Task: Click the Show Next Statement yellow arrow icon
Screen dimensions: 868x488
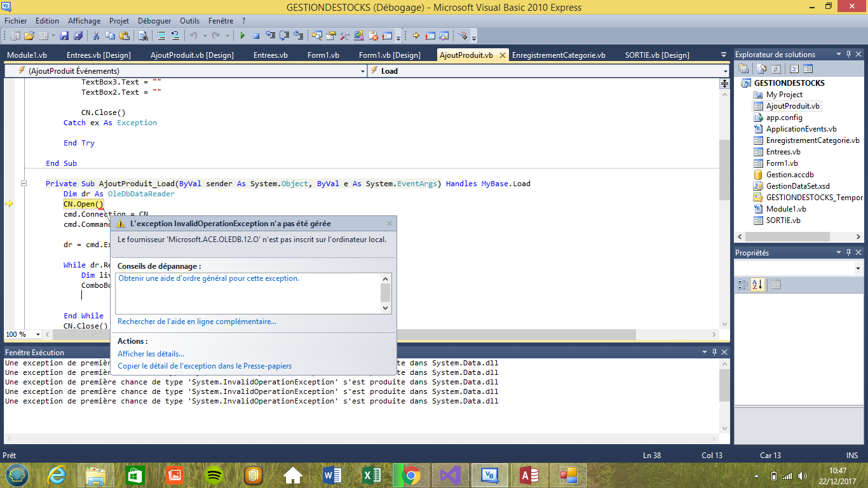Action: [416, 36]
